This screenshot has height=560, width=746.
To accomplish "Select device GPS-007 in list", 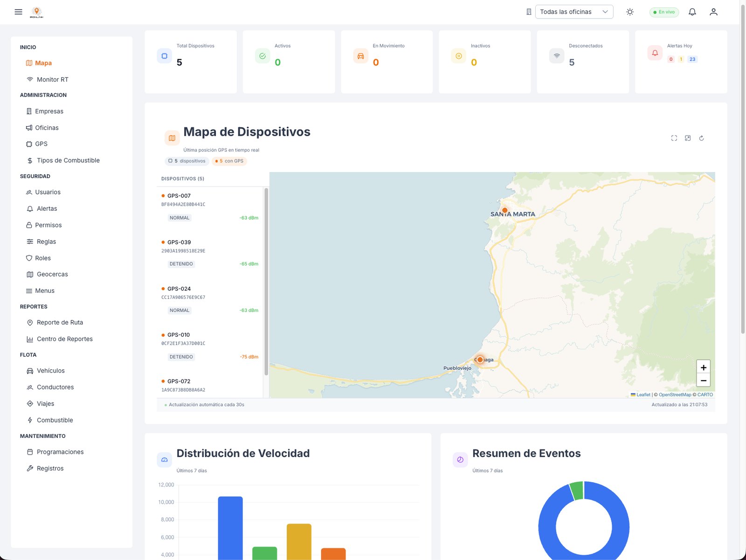I will pos(210,207).
